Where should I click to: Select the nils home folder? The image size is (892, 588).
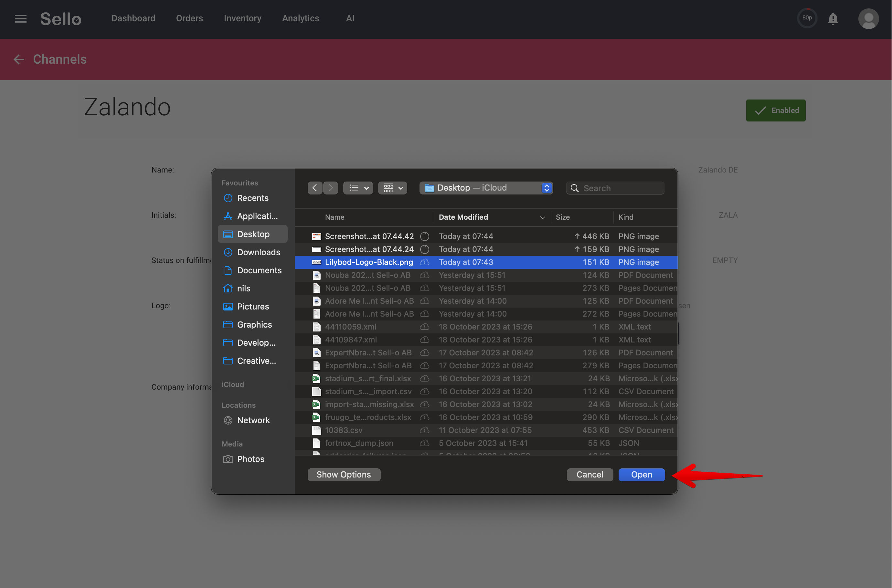point(252,289)
